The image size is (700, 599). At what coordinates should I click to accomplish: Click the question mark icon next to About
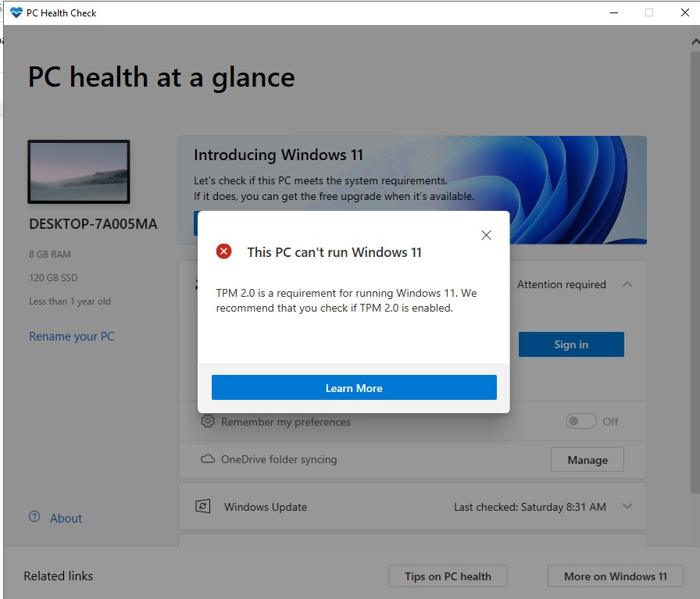34,517
